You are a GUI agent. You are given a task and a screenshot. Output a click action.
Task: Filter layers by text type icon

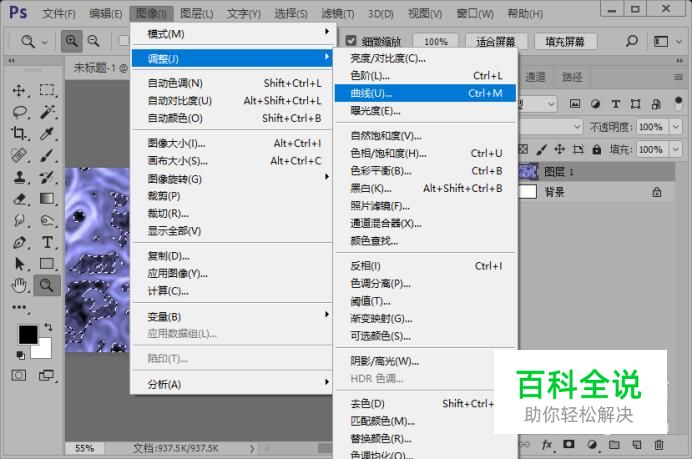tap(616, 104)
